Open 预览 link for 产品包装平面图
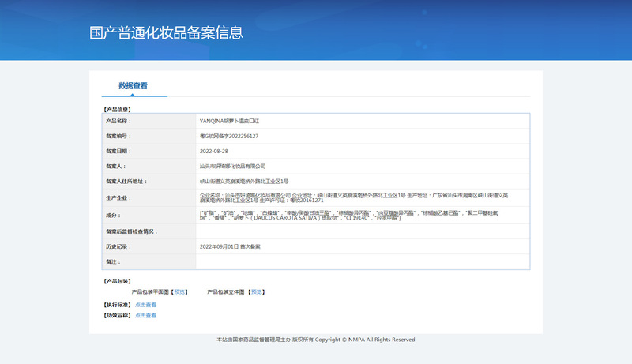 [x=179, y=292]
